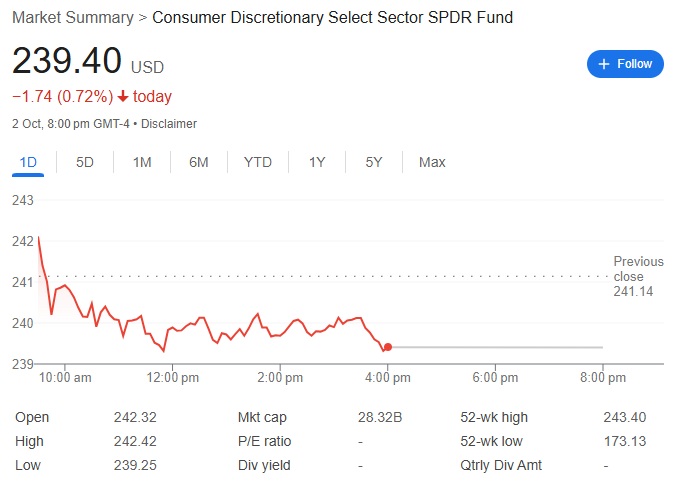685x485 pixels.
Task: Select the 6M chart range tab
Action: [x=199, y=162]
